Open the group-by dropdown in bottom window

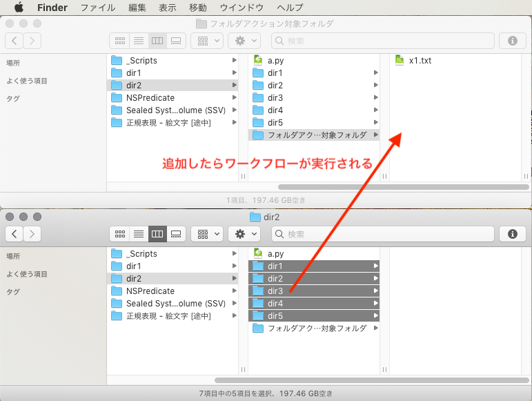click(206, 234)
